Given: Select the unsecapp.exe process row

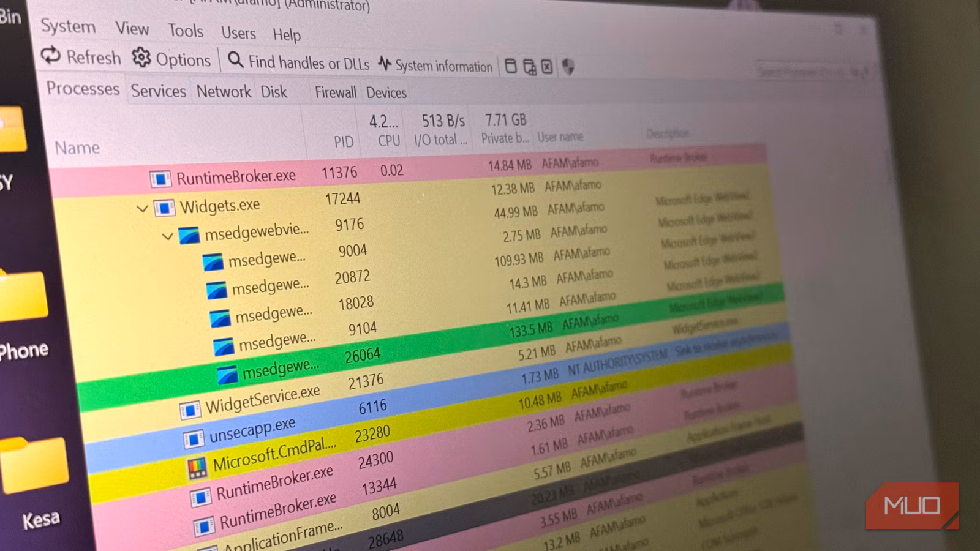Looking at the screenshot, I should coord(437,398).
